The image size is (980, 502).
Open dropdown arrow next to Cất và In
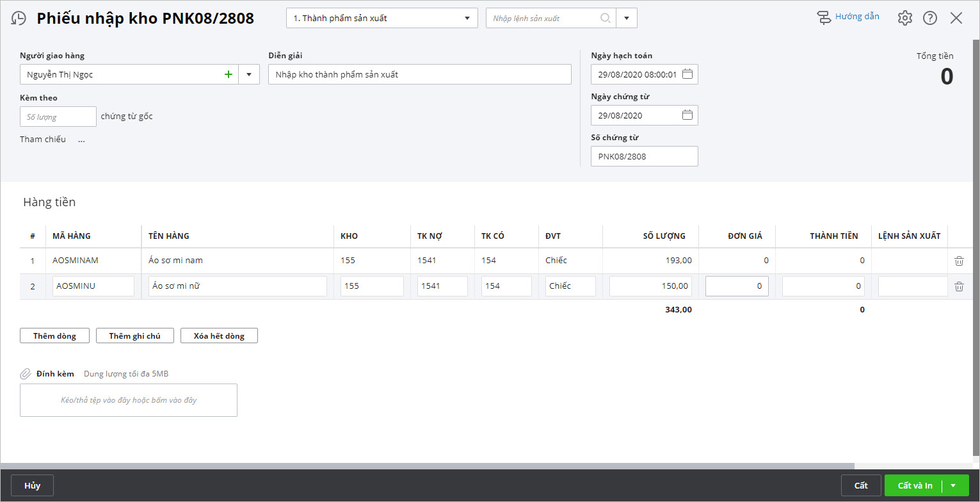pos(953,485)
